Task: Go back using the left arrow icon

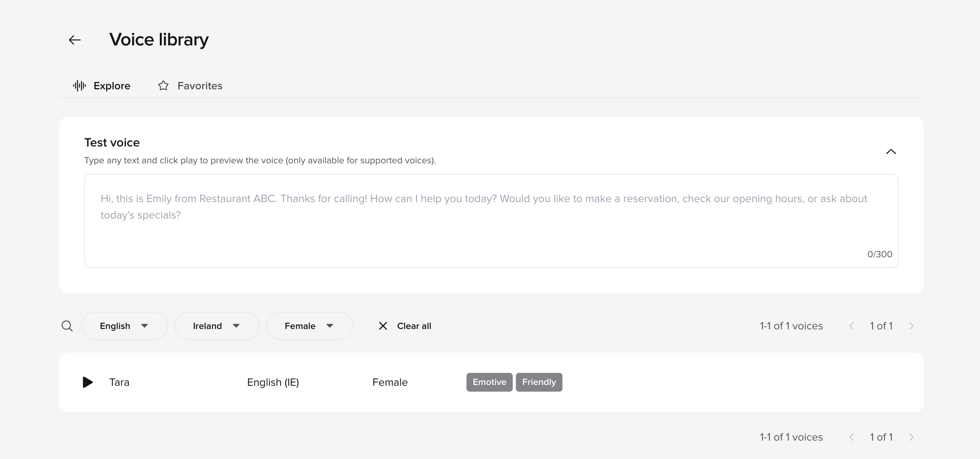Action: (75, 40)
